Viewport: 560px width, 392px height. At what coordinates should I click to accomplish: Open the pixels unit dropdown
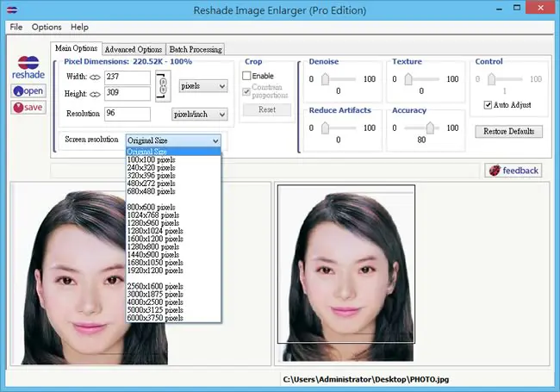tap(203, 86)
